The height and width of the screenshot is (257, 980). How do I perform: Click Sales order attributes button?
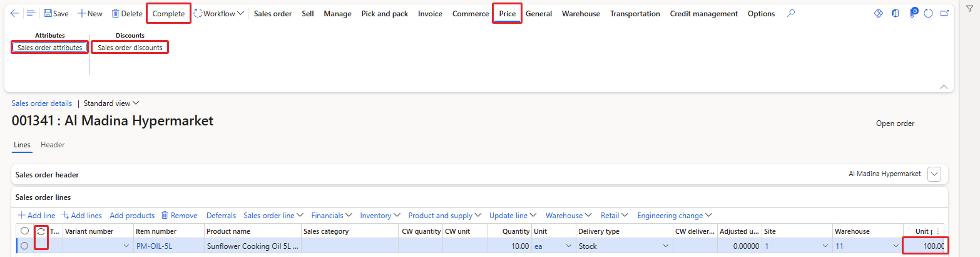(x=50, y=48)
